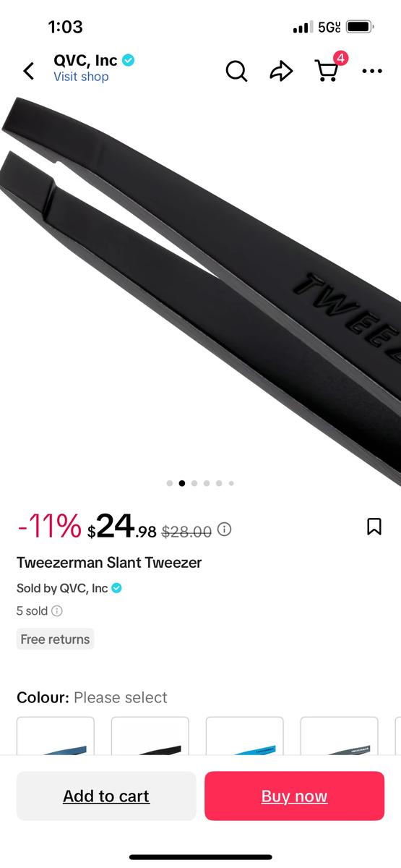Tap the info icon beside 5 sold
This screenshot has width=401, height=868.
(x=57, y=610)
